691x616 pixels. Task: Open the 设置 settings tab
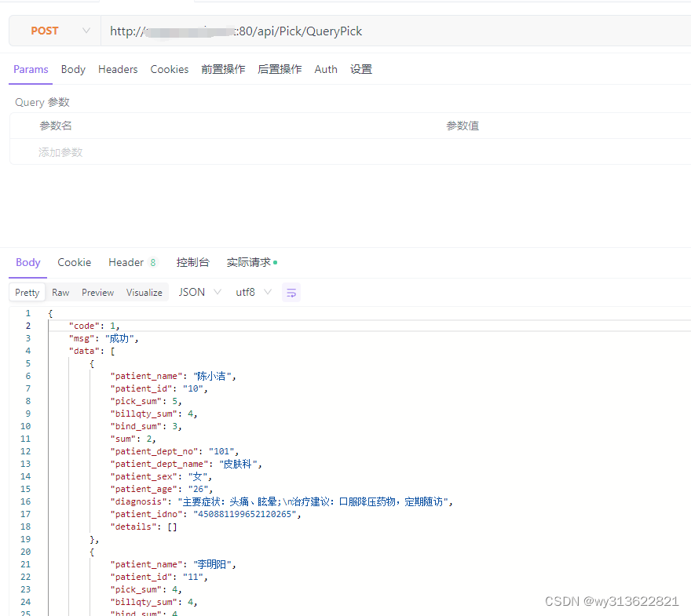point(361,69)
